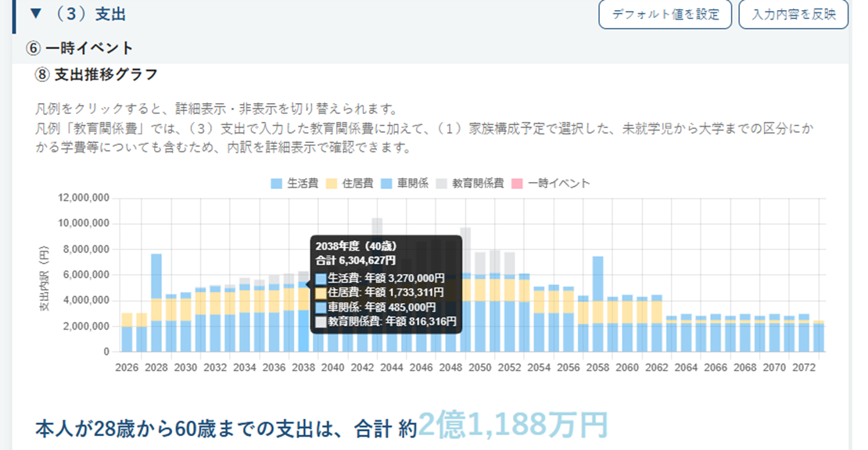This screenshot has width=868, height=450.
Task: Click the 2049 bar in the chart
Action: (465, 290)
